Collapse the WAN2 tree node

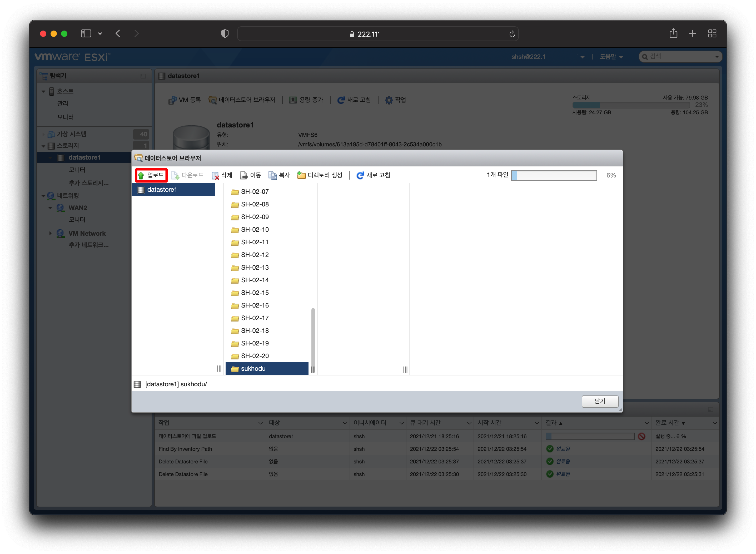coord(50,208)
